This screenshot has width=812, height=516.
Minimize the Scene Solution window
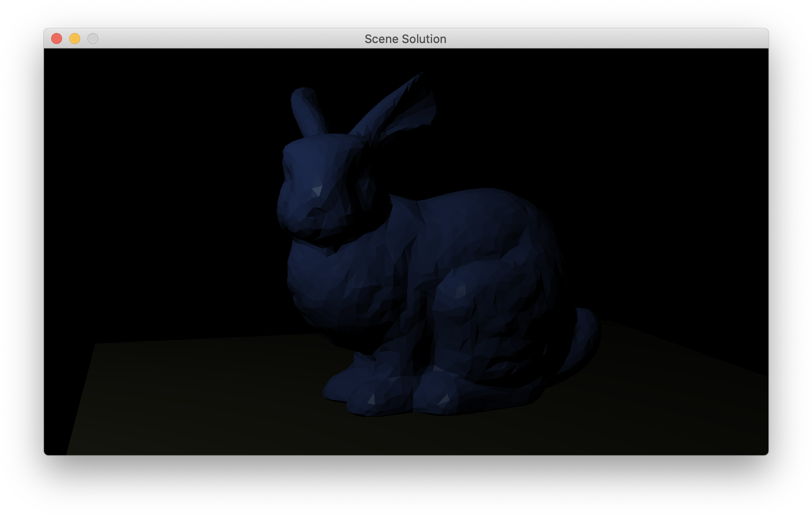pyautogui.click(x=75, y=39)
